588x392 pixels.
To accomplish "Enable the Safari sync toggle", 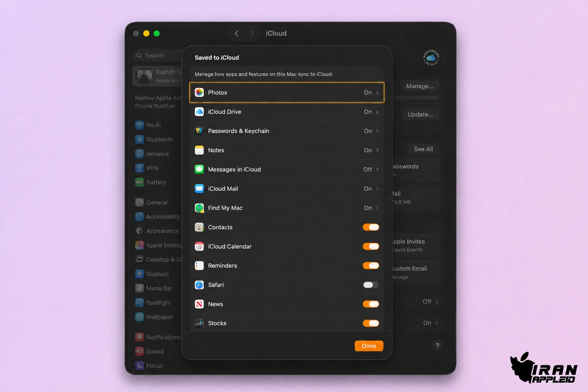I will coord(371,285).
